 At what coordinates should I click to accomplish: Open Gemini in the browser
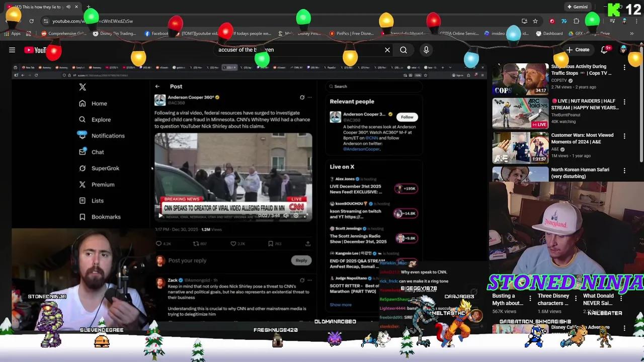[x=578, y=7]
